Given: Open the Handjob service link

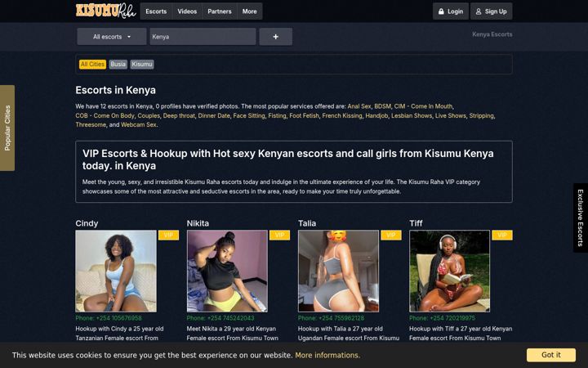Looking at the screenshot, I should pos(376,115).
